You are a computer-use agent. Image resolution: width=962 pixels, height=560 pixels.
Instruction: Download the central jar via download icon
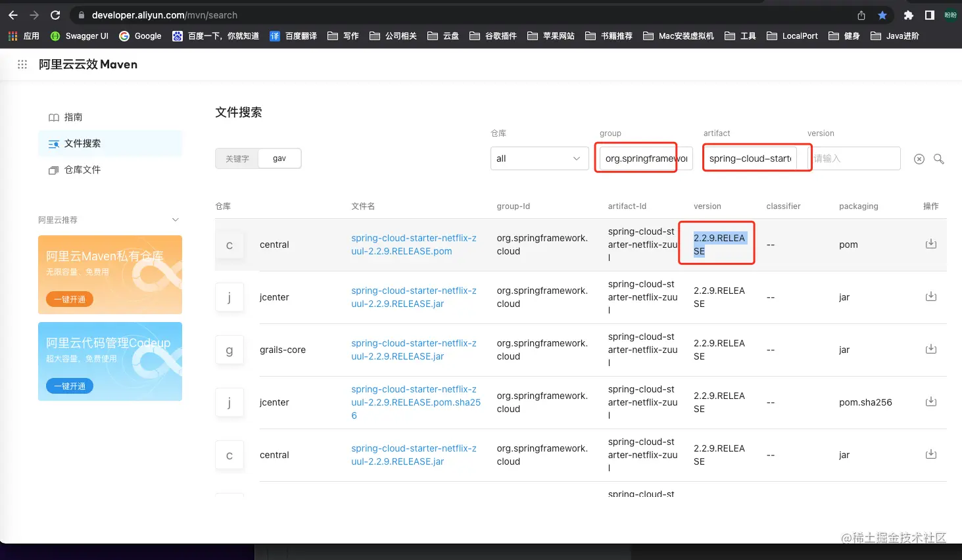tap(931, 454)
